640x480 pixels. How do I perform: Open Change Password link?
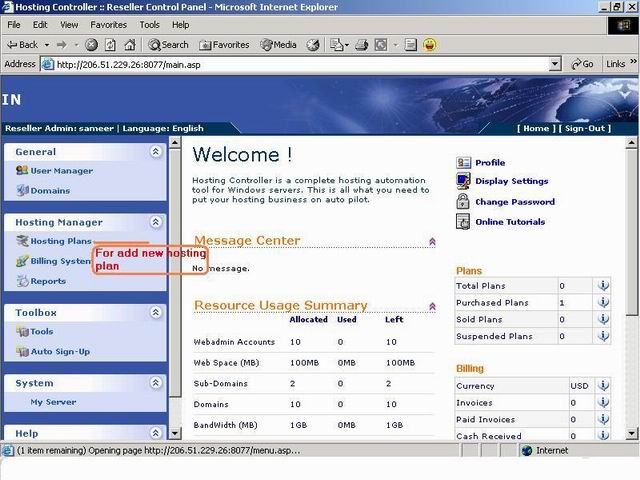click(515, 202)
